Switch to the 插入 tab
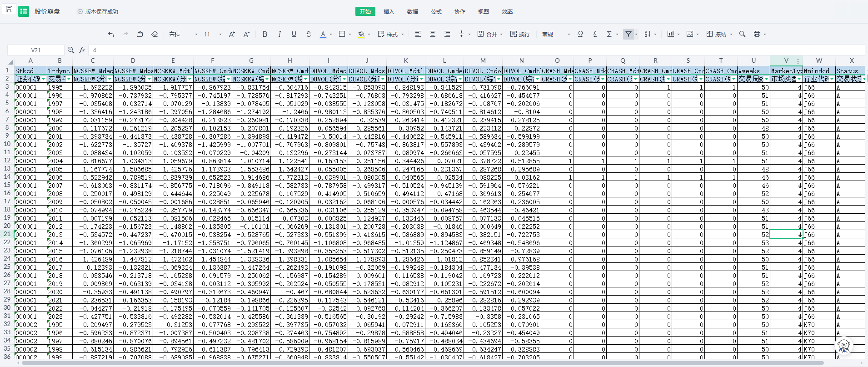This screenshot has height=367, width=868. pyautogui.click(x=389, y=11)
